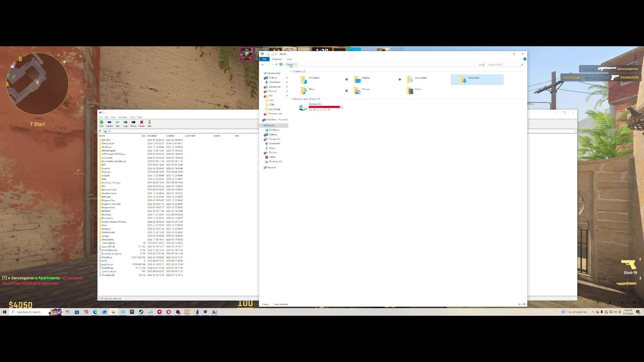Click the Add button in 7-Zip toolbar
The width and height of the screenshot is (644, 362).
point(101,123)
